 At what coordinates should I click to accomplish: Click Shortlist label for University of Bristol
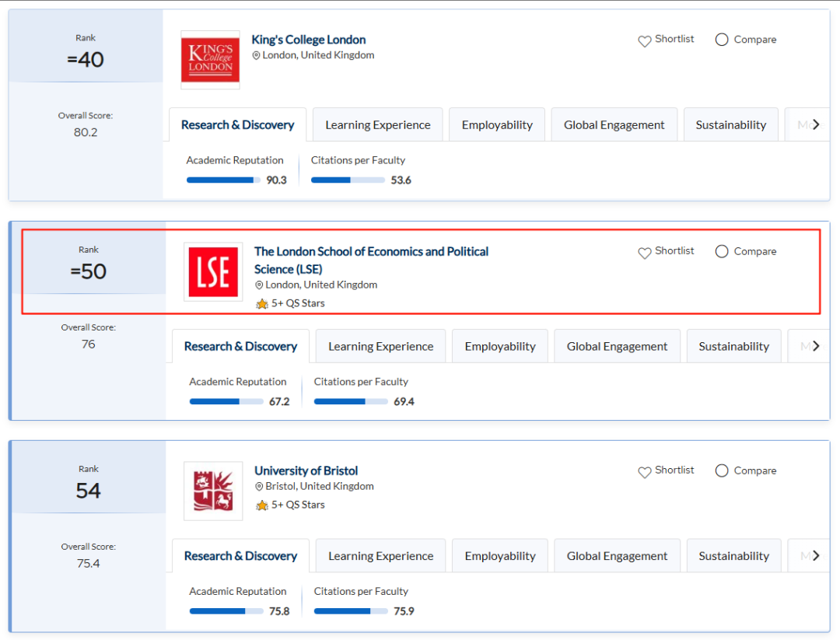(x=674, y=470)
